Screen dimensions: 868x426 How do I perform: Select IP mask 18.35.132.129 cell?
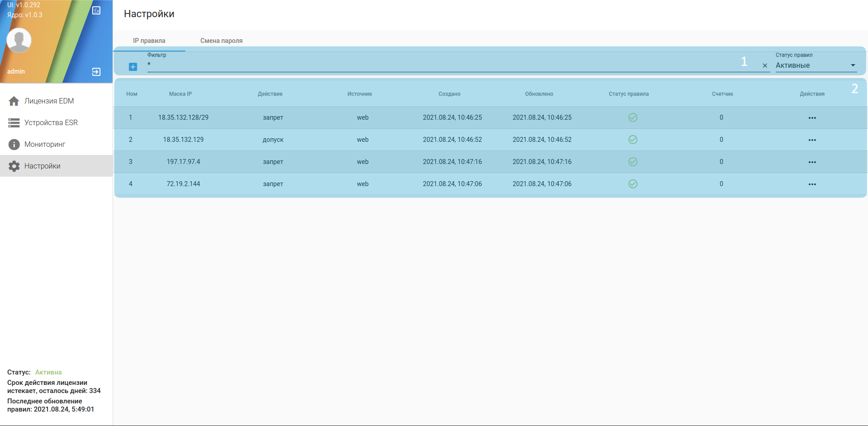184,140
